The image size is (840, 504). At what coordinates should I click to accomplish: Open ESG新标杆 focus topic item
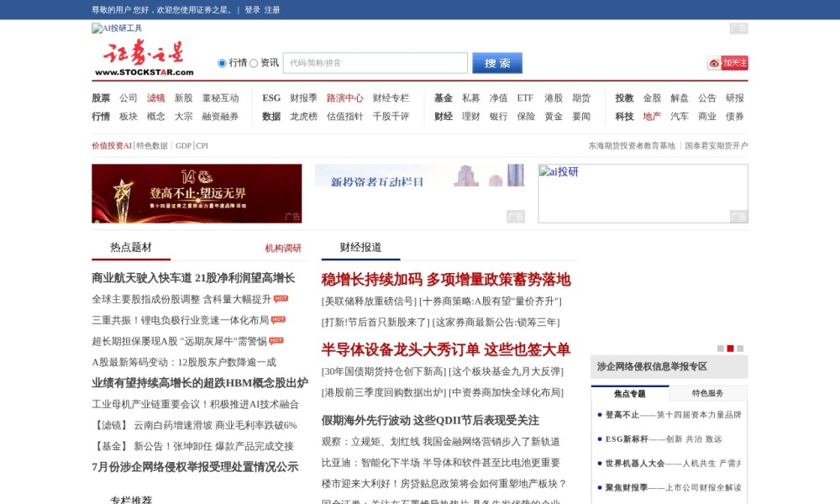pyautogui.click(x=664, y=438)
